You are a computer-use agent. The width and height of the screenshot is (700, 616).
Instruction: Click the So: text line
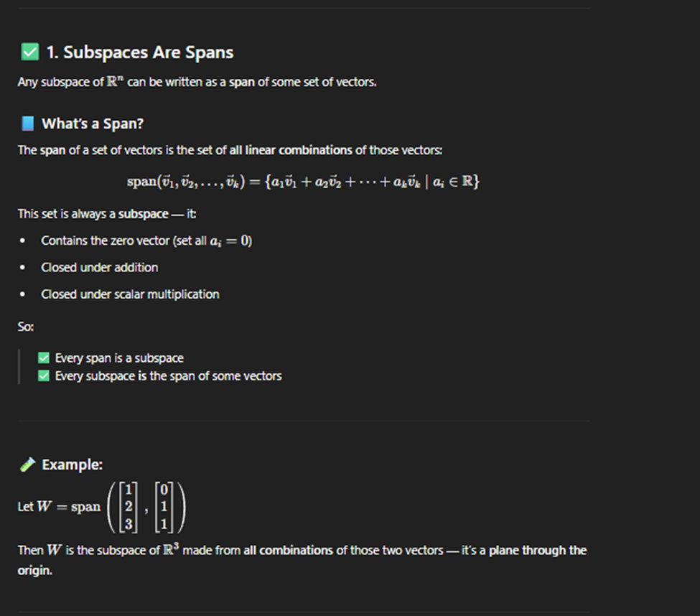pyautogui.click(x=25, y=327)
